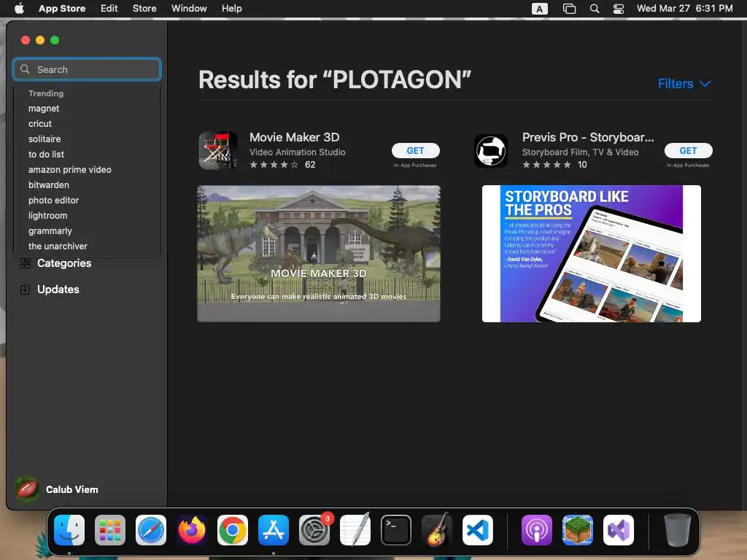
Task: Select trending search 'solitaire'
Action: (x=44, y=139)
